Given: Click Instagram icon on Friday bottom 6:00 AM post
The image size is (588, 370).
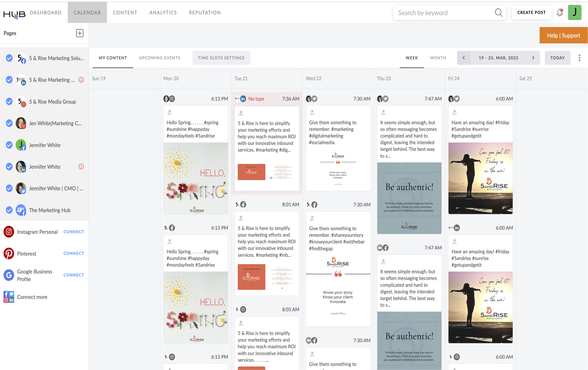Looking at the screenshot, I should [x=457, y=357].
